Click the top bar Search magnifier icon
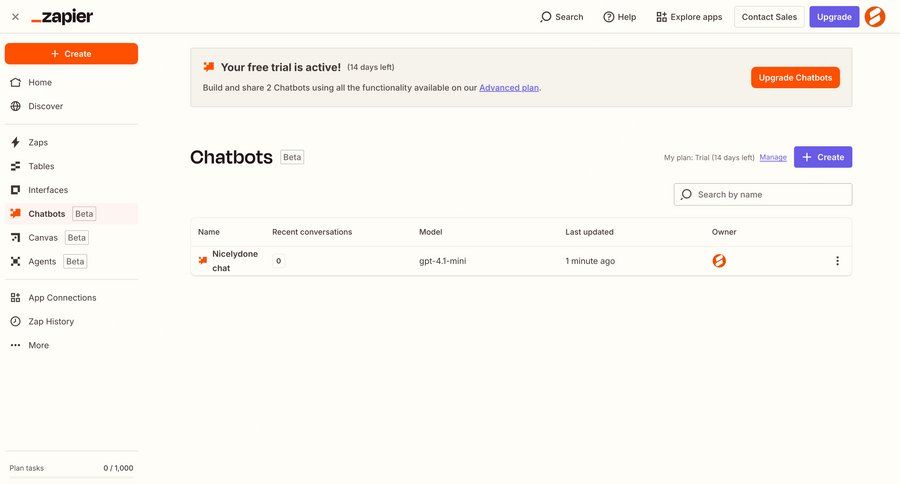This screenshot has width=900, height=484. pyautogui.click(x=545, y=17)
